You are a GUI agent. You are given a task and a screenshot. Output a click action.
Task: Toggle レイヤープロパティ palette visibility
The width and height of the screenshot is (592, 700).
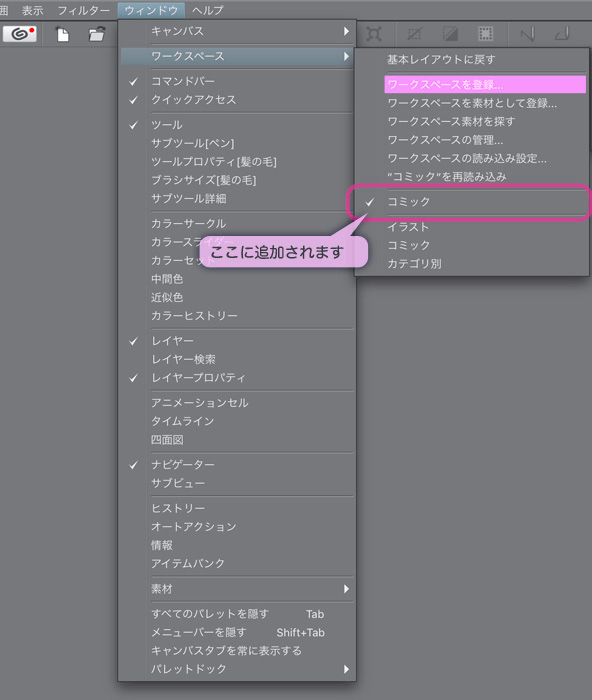pyautogui.click(x=238, y=378)
